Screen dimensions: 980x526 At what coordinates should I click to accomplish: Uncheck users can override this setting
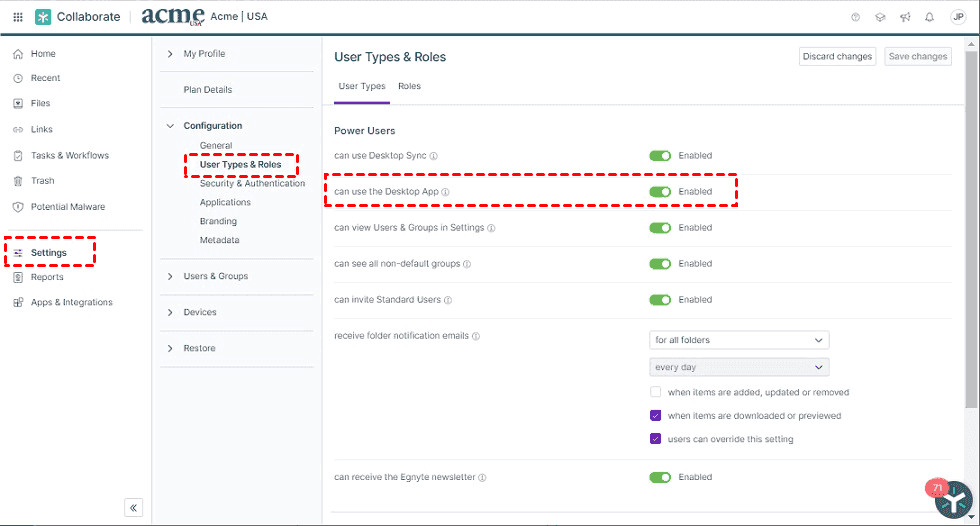click(656, 439)
